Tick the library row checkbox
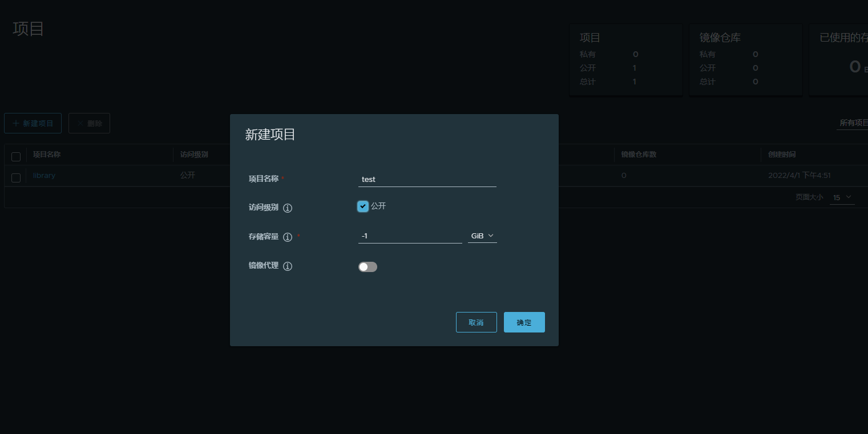This screenshot has width=868, height=434. coord(16,178)
